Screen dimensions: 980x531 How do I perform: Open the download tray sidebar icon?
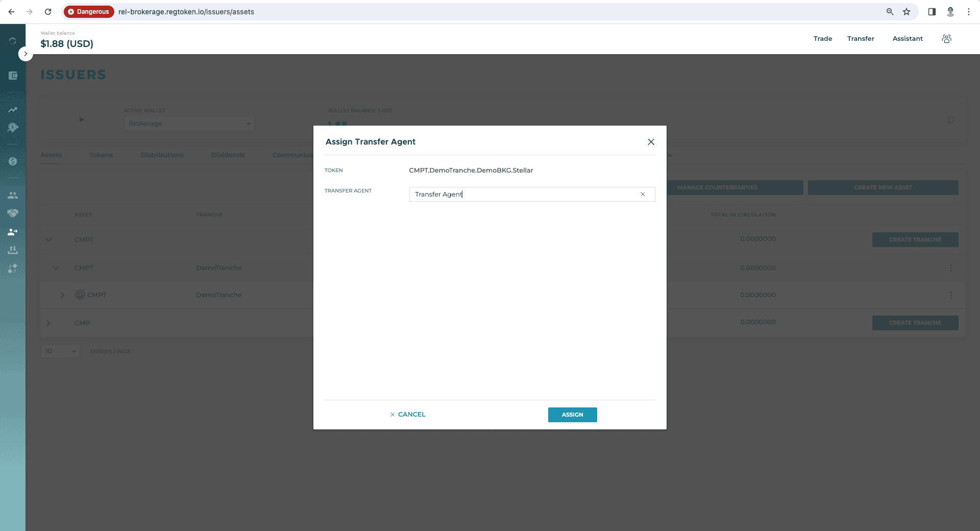click(x=13, y=250)
